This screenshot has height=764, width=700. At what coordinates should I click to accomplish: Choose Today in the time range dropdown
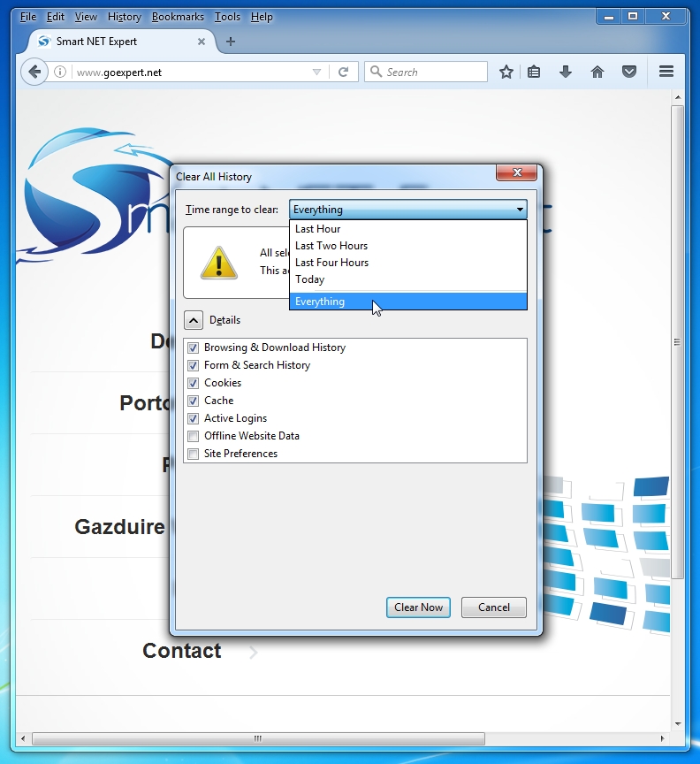coord(310,279)
